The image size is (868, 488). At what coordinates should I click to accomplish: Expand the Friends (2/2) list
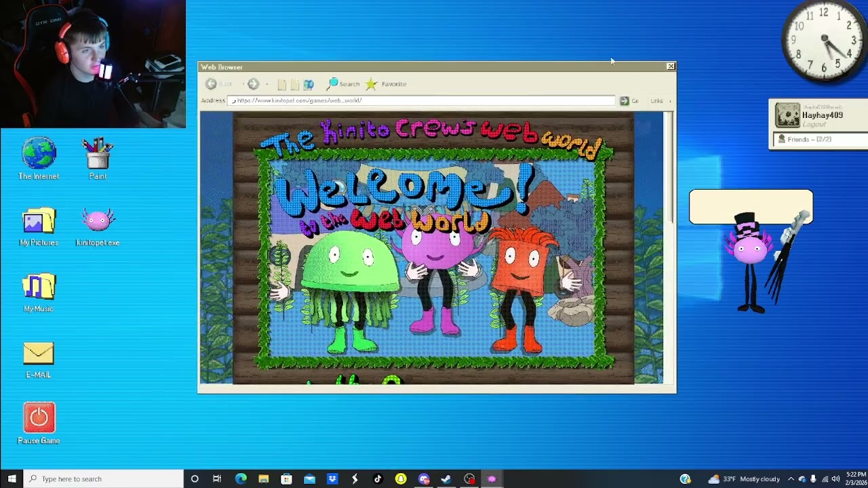point(819,140)
